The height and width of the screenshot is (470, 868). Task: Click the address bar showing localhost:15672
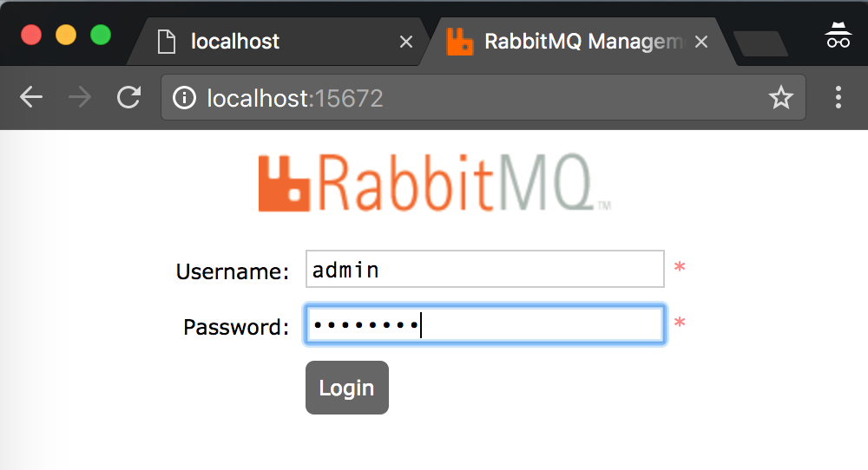pos(483,97)
